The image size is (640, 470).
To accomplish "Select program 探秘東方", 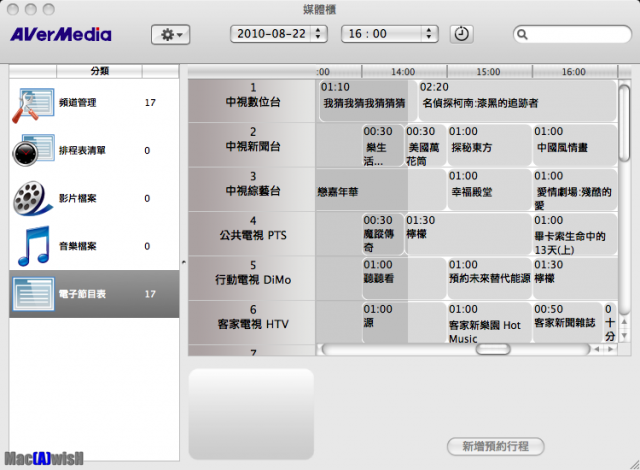I will (x=489, y=145).
